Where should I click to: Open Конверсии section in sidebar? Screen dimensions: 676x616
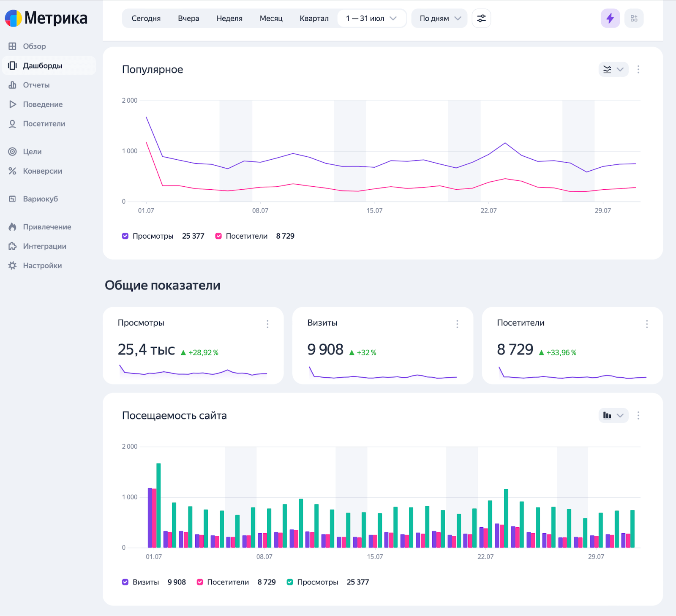click(42, 171)
